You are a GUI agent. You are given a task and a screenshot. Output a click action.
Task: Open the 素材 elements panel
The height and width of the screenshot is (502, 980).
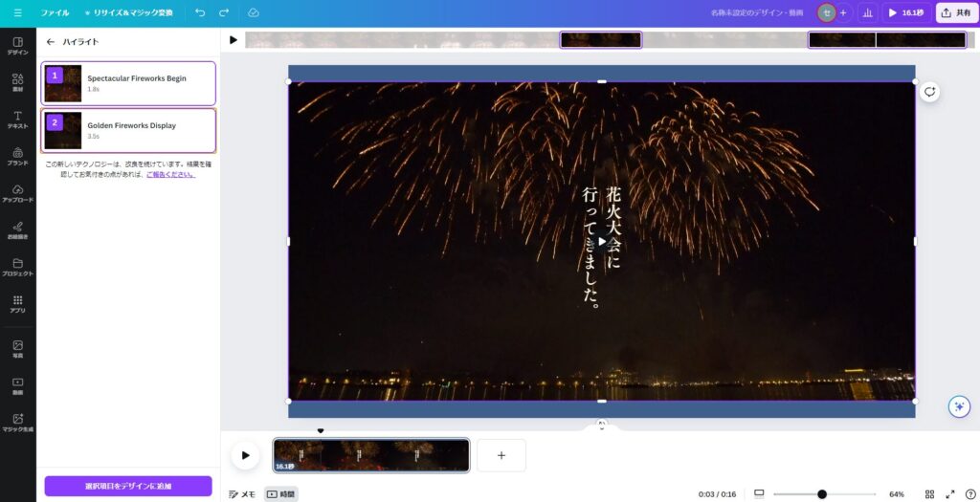point(17,83)
